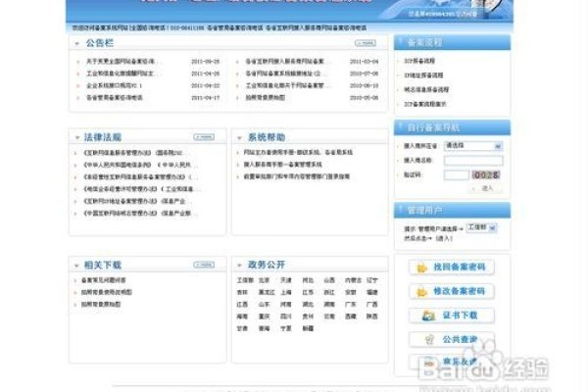Click the captcha image showing 0028
This screenshot has width=588, height=392.
coord(486,174)
